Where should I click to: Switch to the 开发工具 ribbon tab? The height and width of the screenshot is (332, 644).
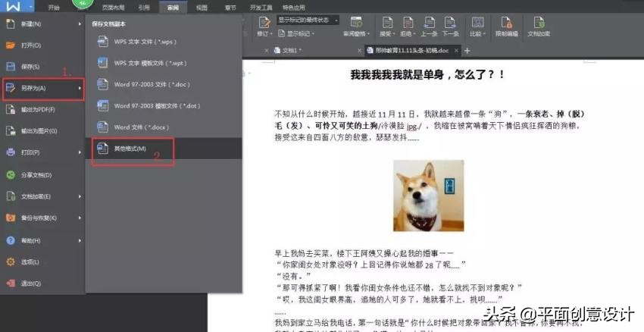[x=261, y=8]
